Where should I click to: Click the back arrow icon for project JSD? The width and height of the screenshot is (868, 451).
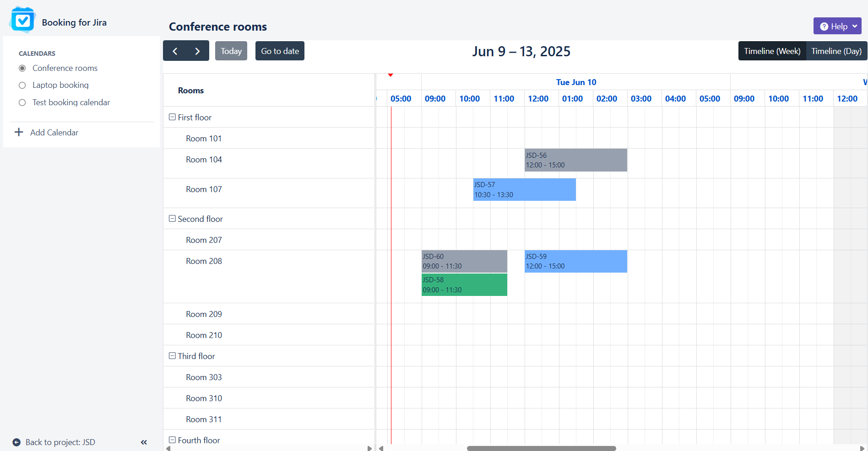click(x=16, y=442)
